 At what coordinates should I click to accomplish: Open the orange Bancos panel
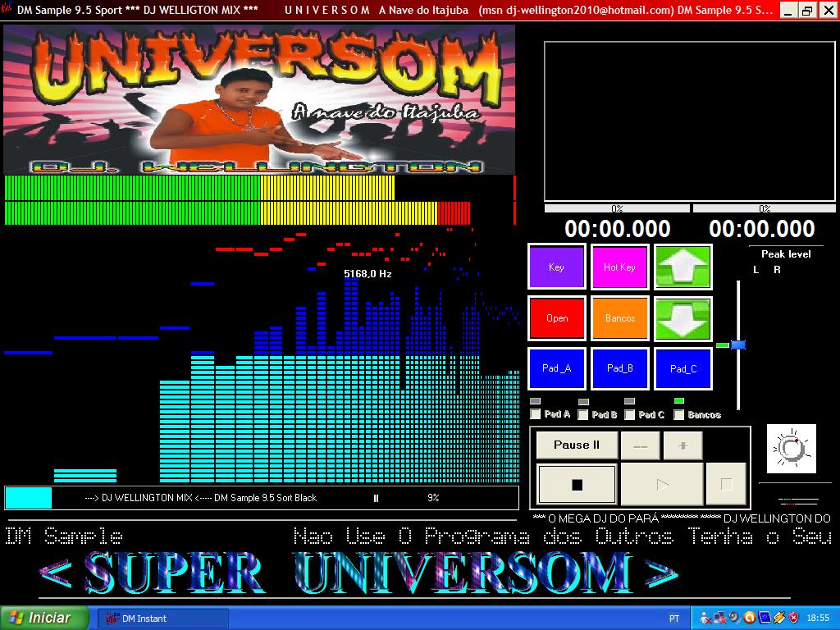[x=619, y=317]
